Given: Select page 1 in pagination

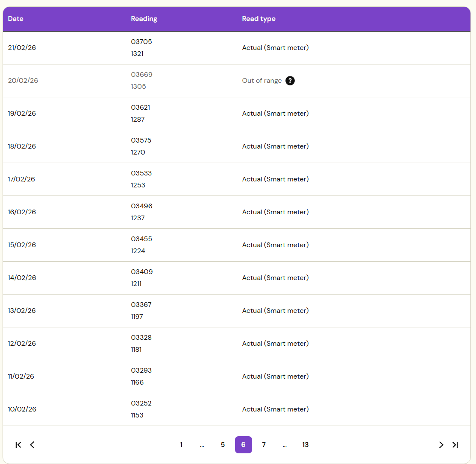Looking at the screenshot, I should click(181, 445).
